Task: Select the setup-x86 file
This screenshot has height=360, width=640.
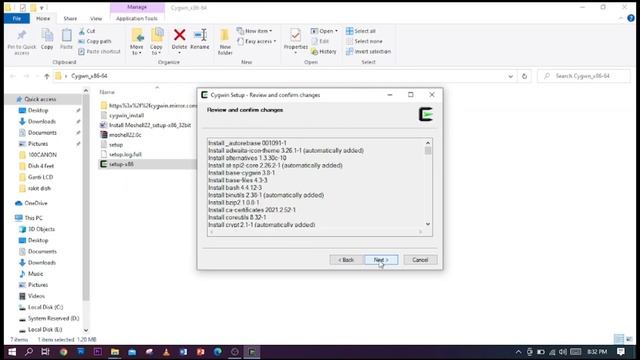Action: click(x=121, y=164)
